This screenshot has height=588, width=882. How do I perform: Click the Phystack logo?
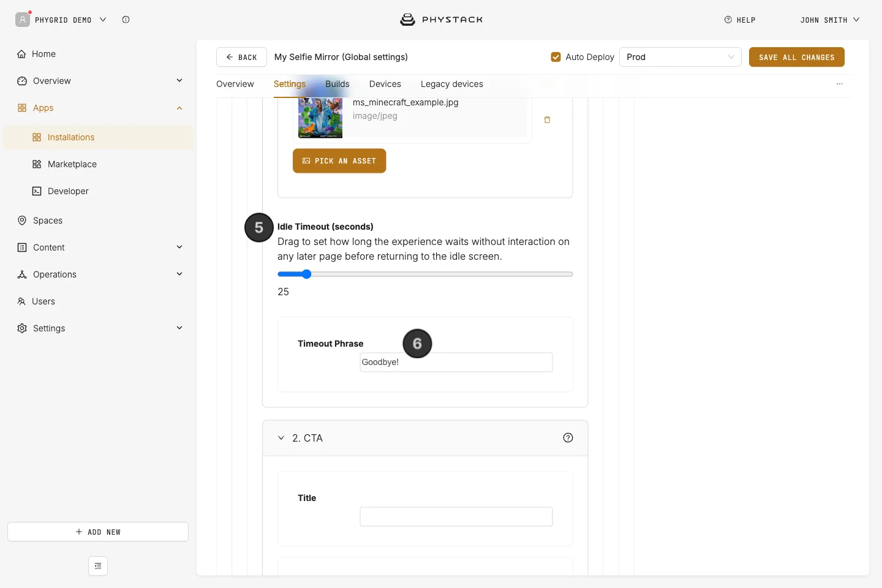tap(441, 20)
